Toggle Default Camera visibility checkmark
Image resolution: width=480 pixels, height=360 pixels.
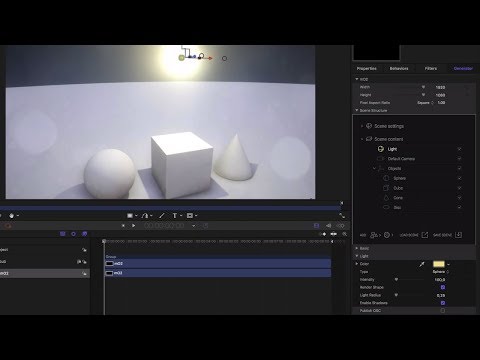coord(459,159)
